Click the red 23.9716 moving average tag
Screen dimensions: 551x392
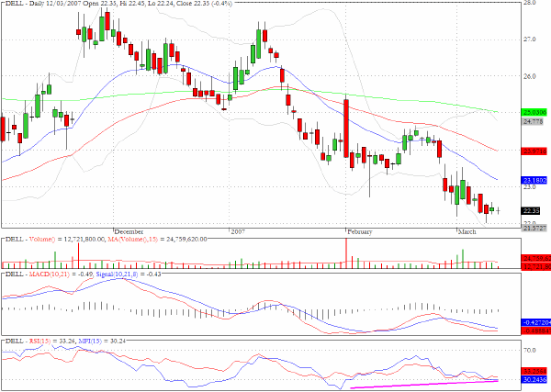534,151
